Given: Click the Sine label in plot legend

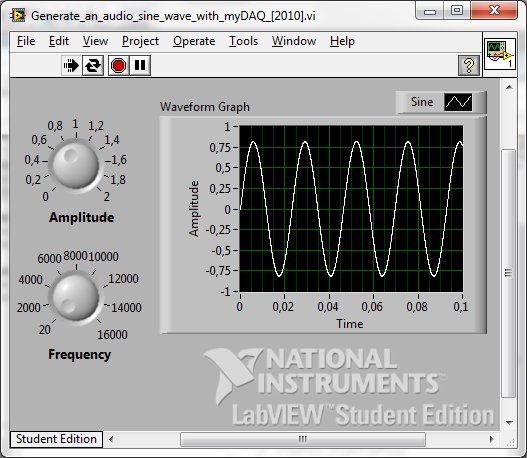Looking at the screenshot, I should [422, 102].
